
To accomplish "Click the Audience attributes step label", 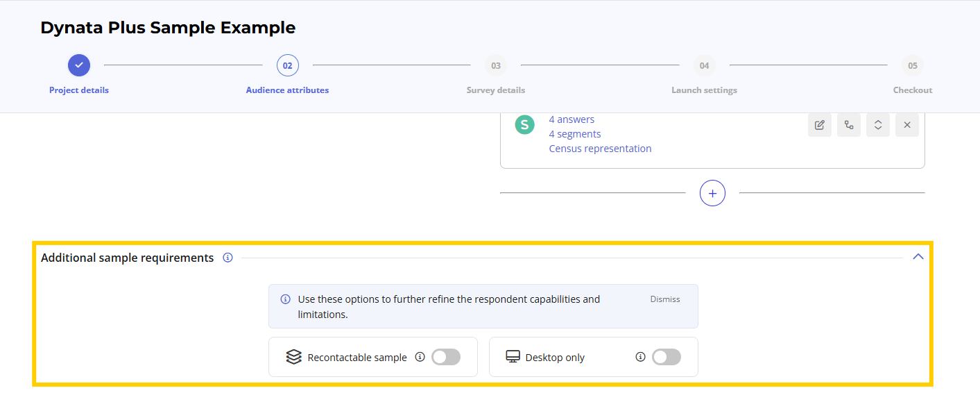I will click(288, 90).
